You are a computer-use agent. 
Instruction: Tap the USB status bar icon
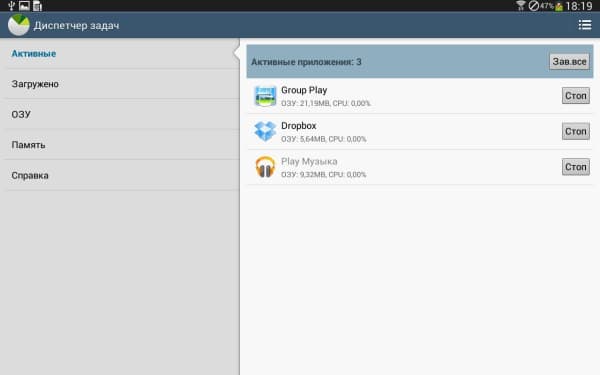coord(11,5)
